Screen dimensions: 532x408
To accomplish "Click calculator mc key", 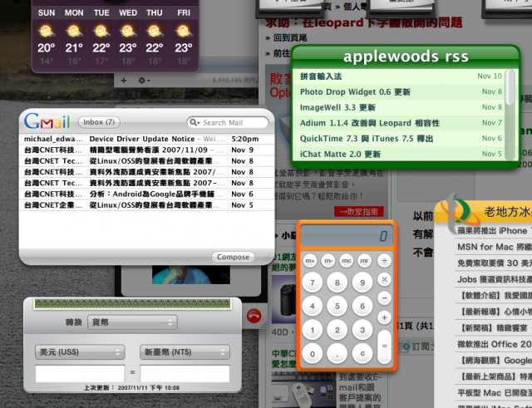I will pos(346,260).
